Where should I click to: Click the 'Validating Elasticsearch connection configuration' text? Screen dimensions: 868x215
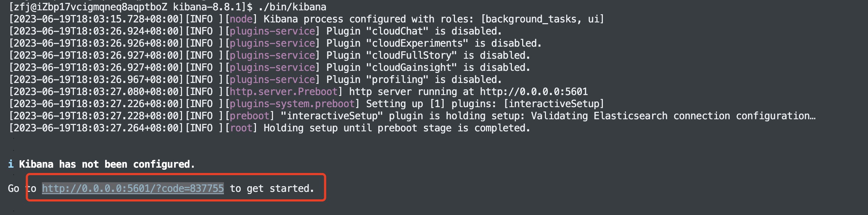(673, 116)
